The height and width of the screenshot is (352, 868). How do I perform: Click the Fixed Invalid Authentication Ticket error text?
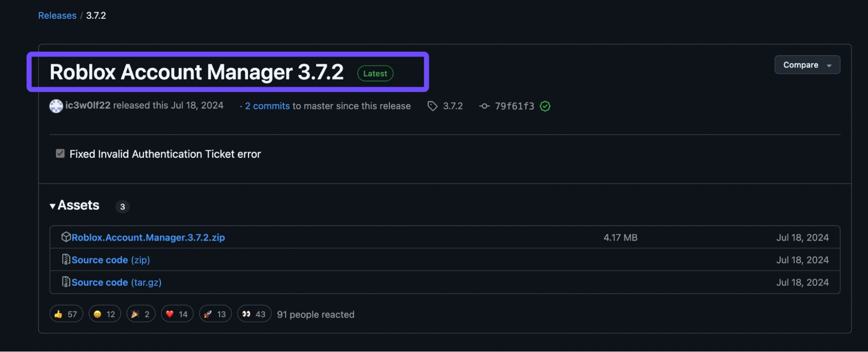[x=165, y=154]
